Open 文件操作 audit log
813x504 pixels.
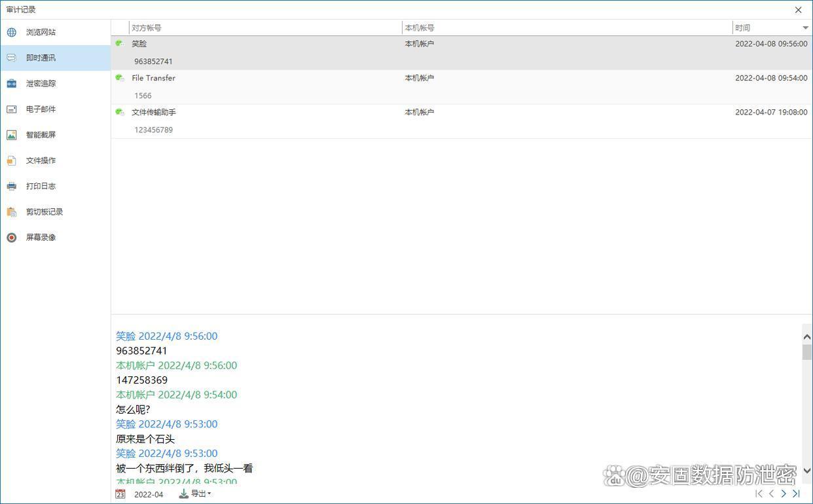pyautogui.click(x=56, y=160)
